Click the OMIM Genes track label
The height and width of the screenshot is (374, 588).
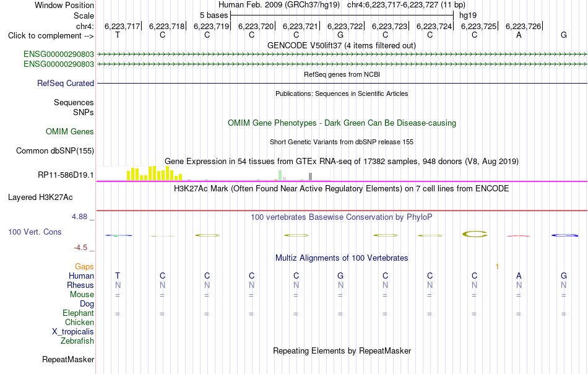pos(70,132)
